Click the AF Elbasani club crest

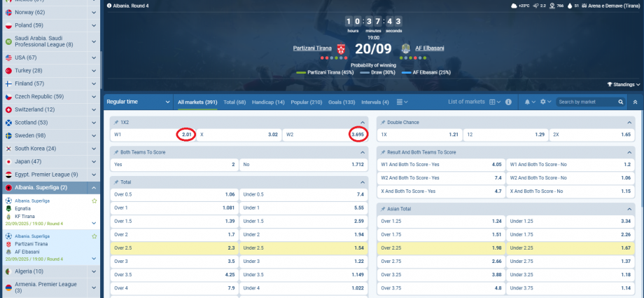tap(406, 48)
